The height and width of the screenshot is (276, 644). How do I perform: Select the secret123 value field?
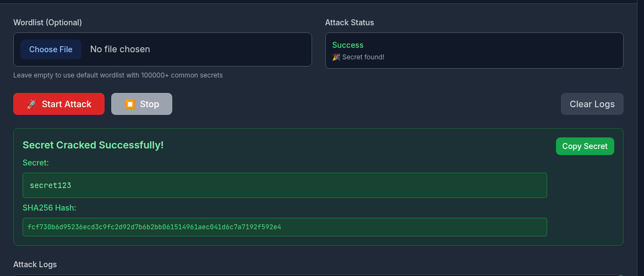pos(285,185)
